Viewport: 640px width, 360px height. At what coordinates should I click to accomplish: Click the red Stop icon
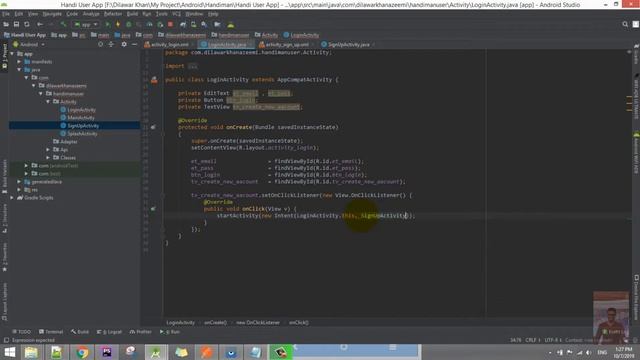171,24
